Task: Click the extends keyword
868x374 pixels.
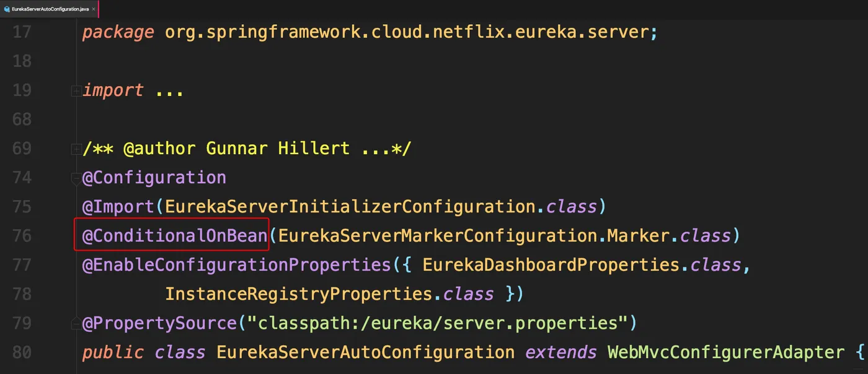Action: [x=561, y=352]
